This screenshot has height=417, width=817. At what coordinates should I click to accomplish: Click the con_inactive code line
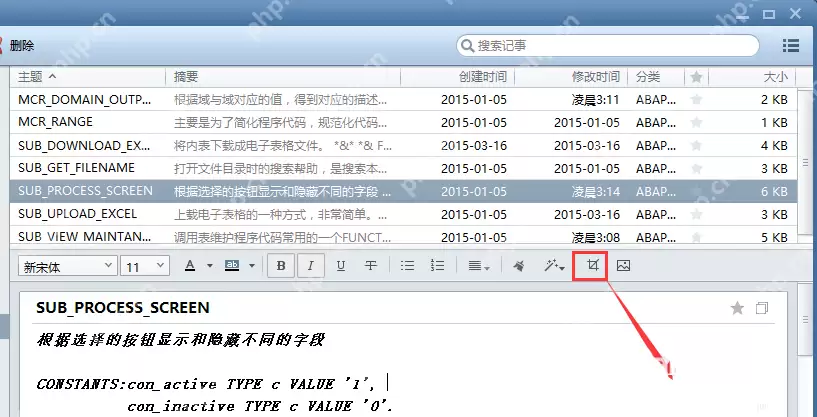pyautogui.click(x=260, y=406)
